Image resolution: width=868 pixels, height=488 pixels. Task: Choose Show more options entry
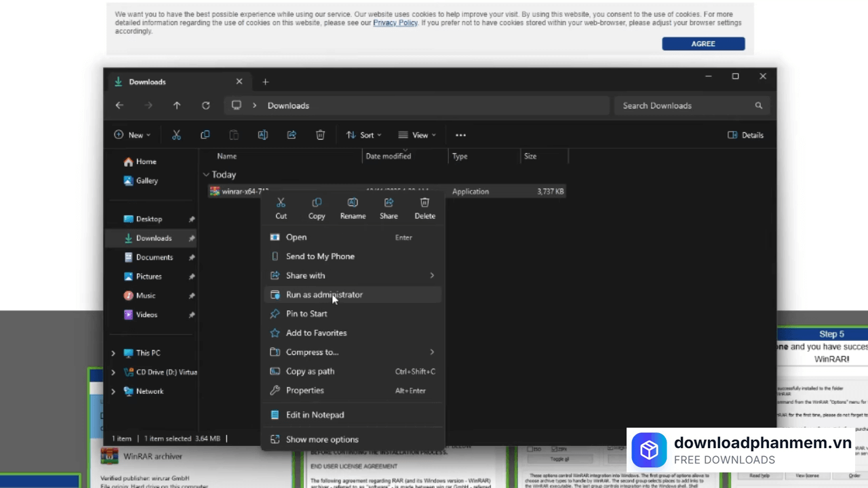(322, 439)
